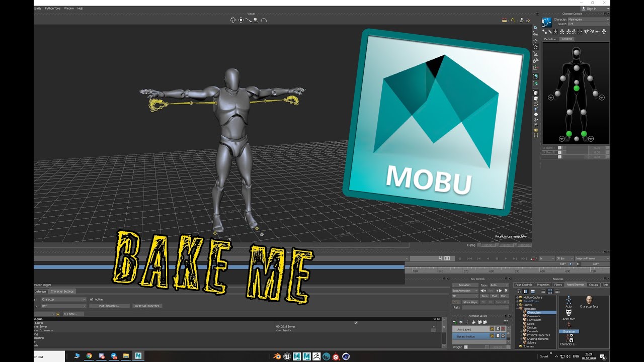Select the arrow Select tool in viewer toolbar

click(x=535, y=28)
